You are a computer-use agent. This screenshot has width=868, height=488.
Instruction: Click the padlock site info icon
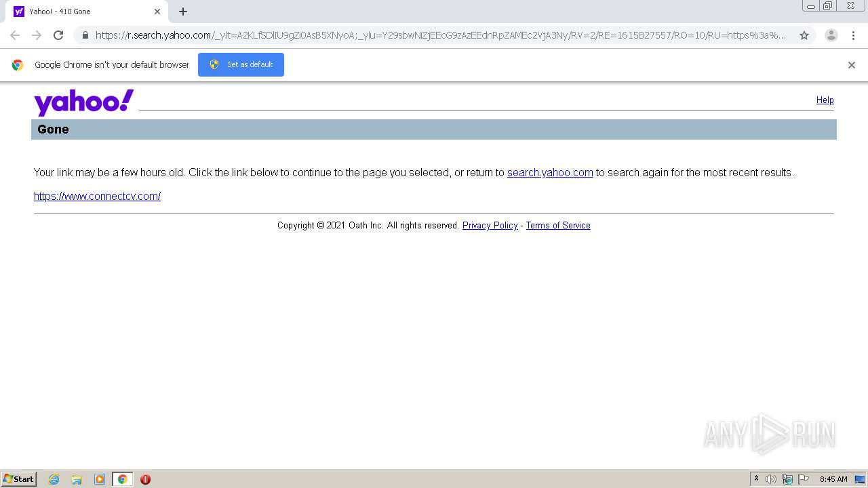85,35
